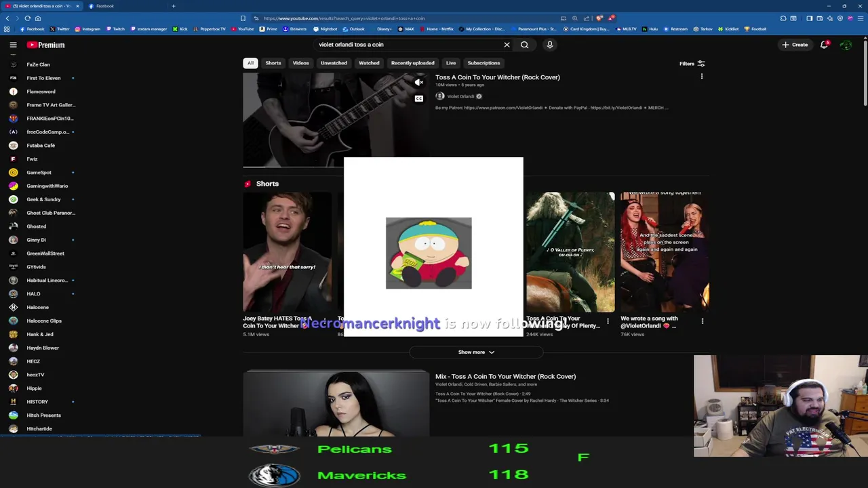The width and height of the screenshot is (868, 488).
Task: Open YouTube notifications bell
Action: pyautogui.click(x=824, y=45)
